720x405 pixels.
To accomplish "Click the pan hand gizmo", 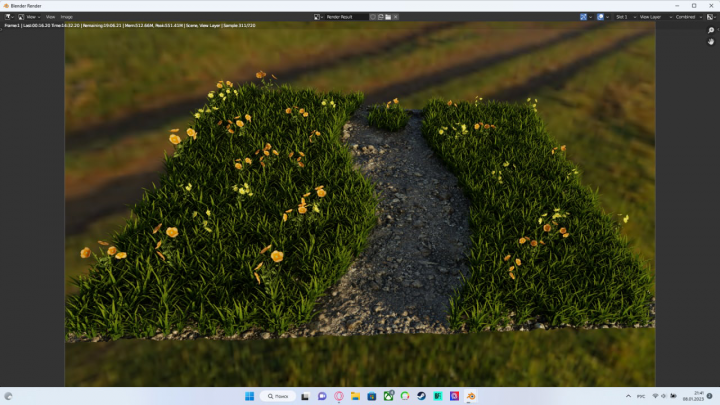I will (x=711, y=42).
